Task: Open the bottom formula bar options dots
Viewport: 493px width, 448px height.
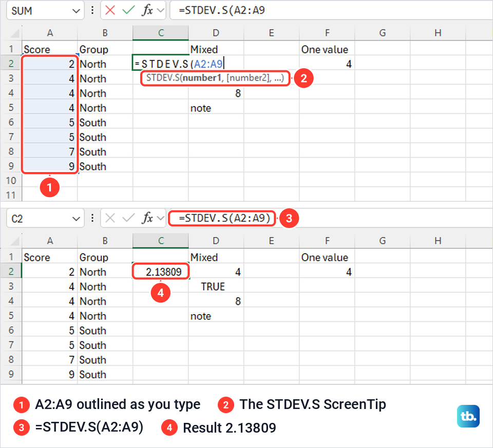Action: point(92,218)
